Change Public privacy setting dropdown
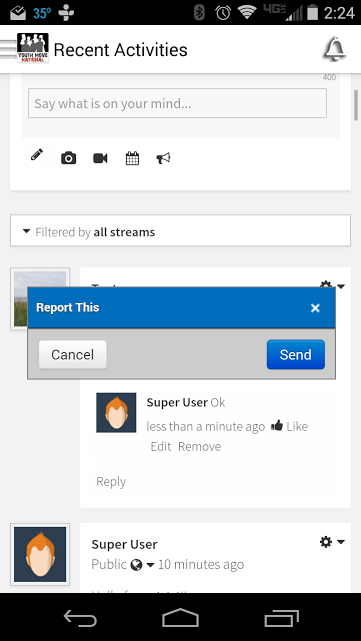This screenshot has width=361, height=641. [122, 565]
